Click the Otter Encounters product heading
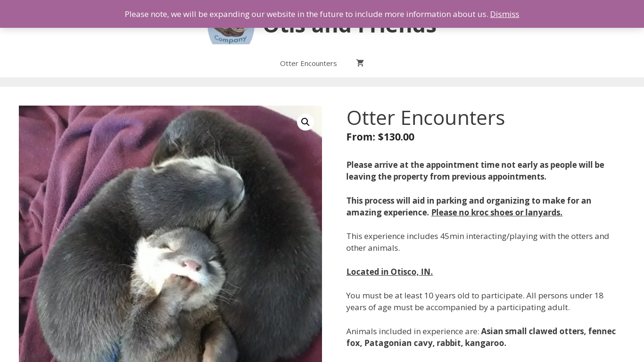 (425, 118)
